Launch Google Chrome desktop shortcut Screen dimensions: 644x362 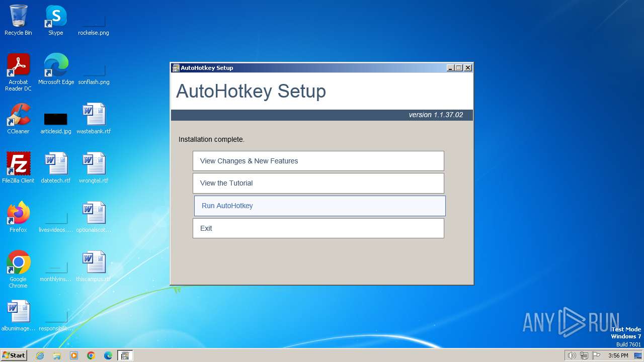(x=18, y=269)
